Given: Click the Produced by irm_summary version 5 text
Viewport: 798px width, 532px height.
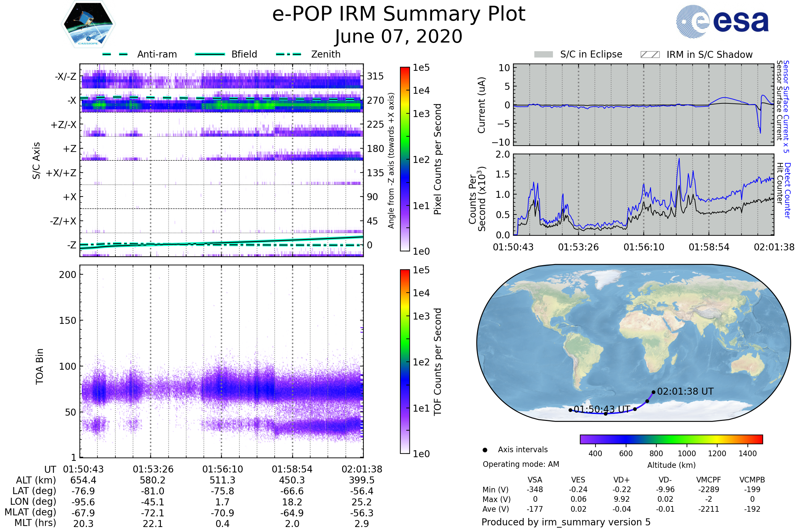Looking at the screenshot, I should (x=566, y=522).
